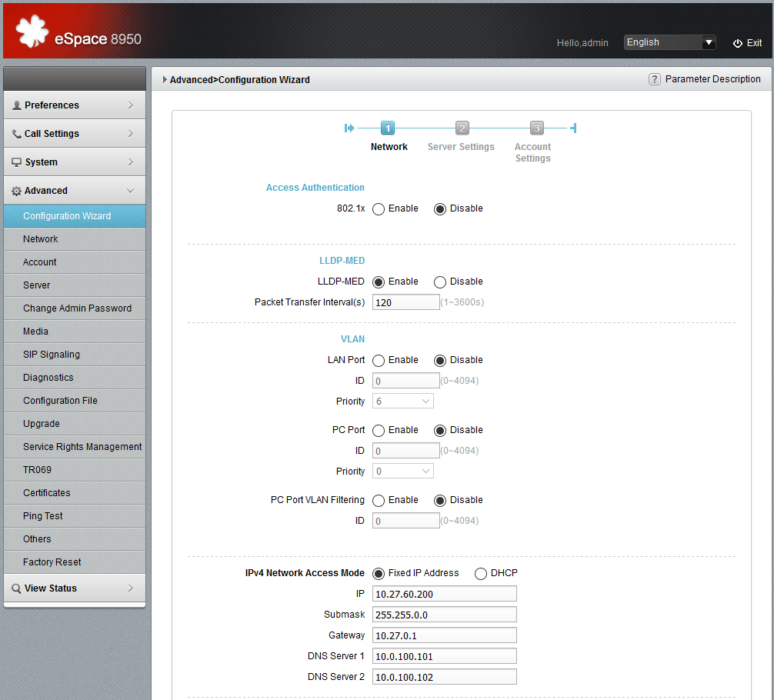Screen dimensions: 774x700
Task: Click the eSpace flower logo icon
Action: [32, 32]
